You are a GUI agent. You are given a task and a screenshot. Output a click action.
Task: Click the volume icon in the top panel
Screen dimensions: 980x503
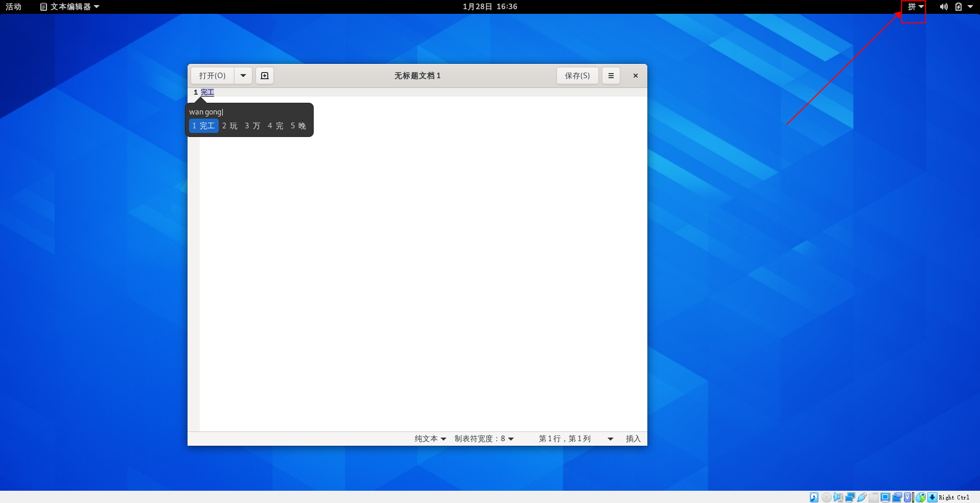[x=943, y=7]
